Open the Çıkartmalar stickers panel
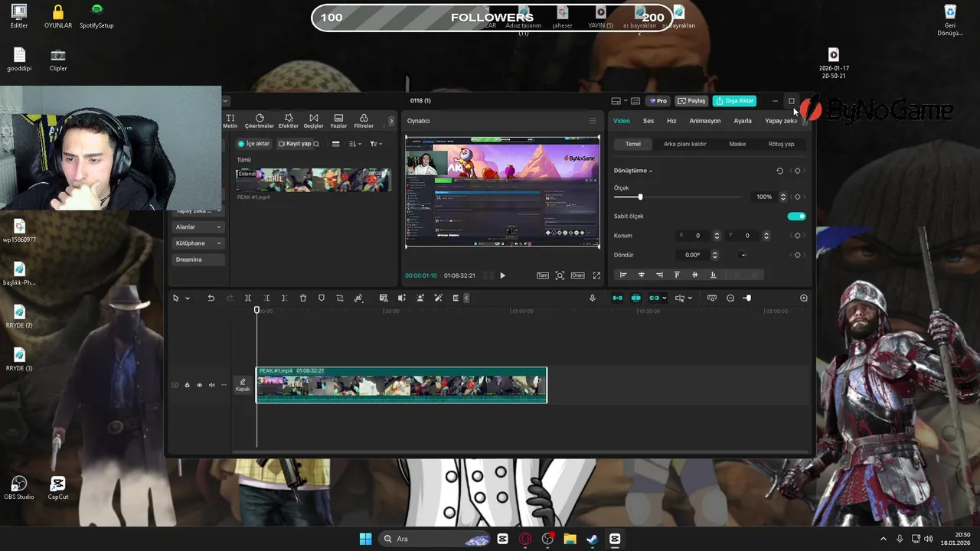 coord(260,121)
